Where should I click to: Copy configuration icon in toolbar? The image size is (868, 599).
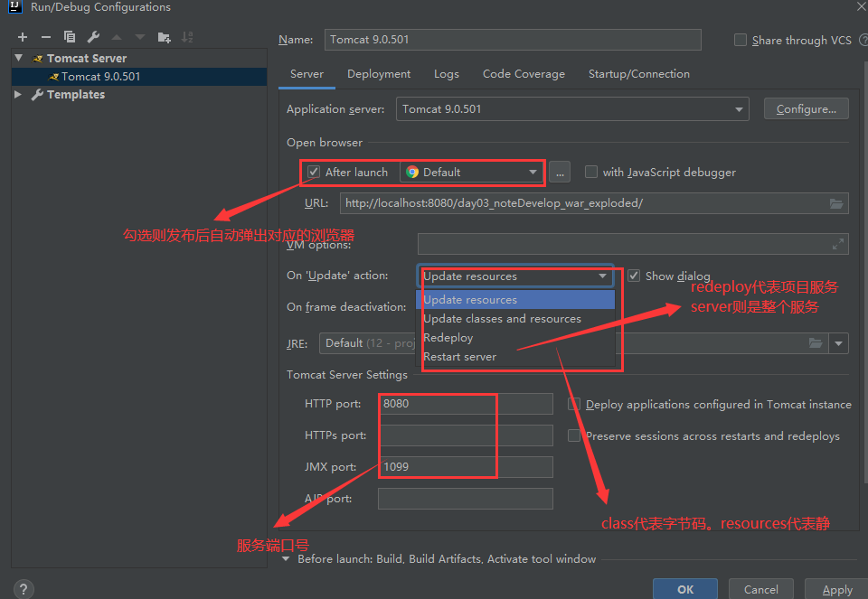tap(70, 36)
